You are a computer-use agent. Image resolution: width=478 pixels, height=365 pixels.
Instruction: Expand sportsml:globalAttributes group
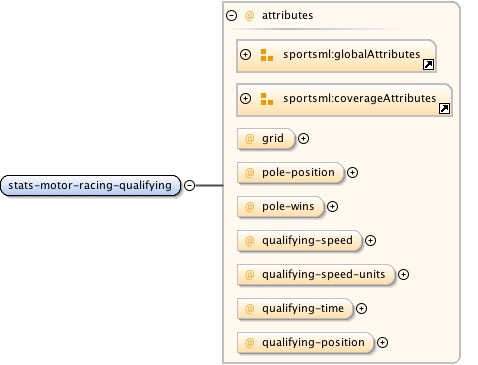click(x=245, y=54)
